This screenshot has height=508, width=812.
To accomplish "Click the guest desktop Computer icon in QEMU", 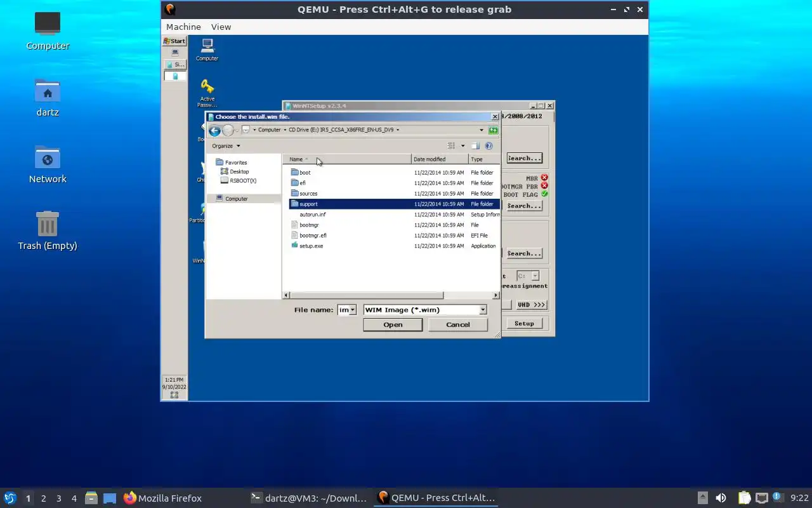I will pos(207,50).
